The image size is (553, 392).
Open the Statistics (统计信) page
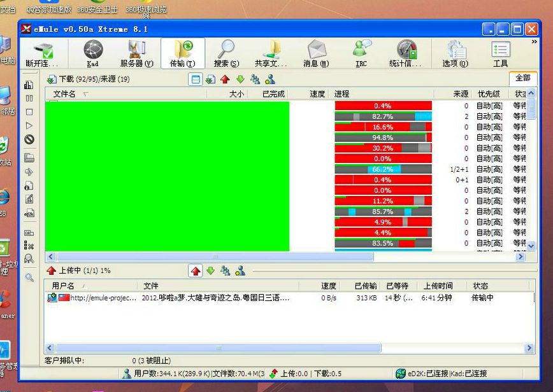coord(406,53)
